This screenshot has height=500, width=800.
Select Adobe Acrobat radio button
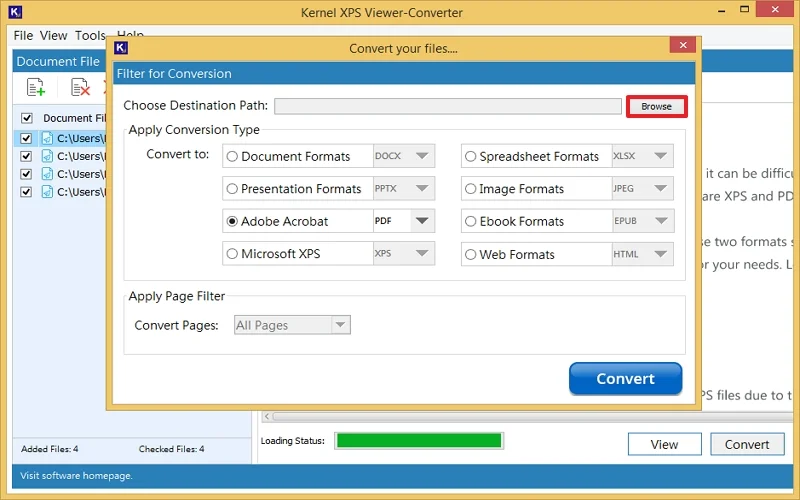(232, 221)
